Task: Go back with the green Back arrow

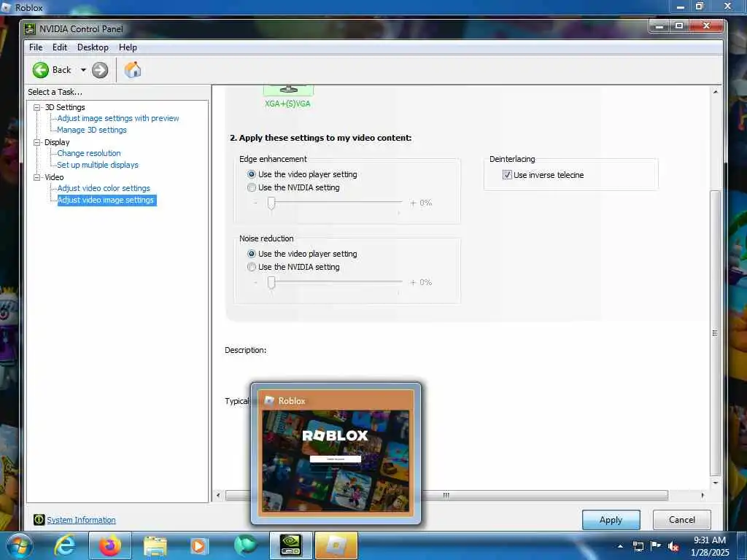Action: (41, 70)
